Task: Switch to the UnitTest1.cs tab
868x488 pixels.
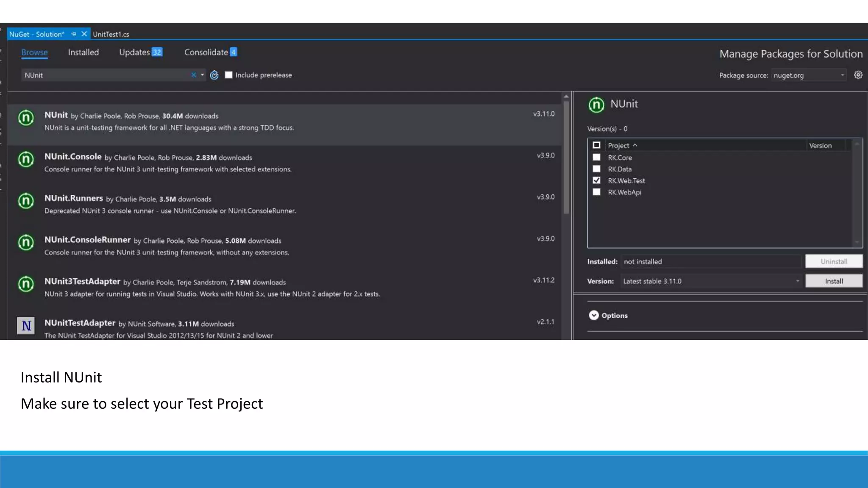Action: click(111, 34)
